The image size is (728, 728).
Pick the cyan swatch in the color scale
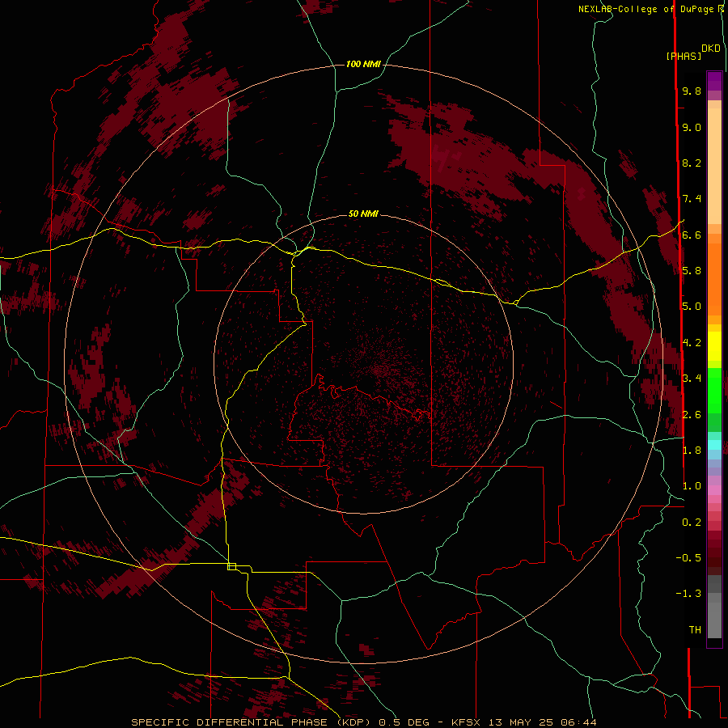click(714, 445)
